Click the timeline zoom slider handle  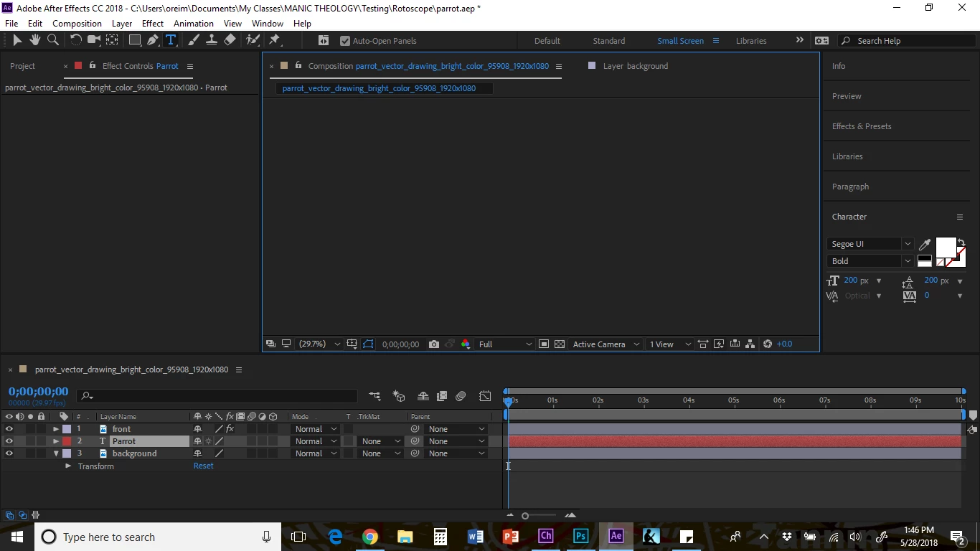coord(525,516)
